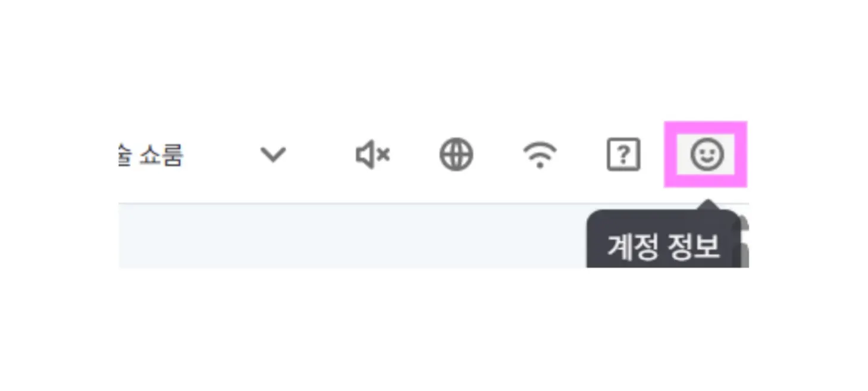
Task: Open language settings with the globe icon
Action: 456,155
